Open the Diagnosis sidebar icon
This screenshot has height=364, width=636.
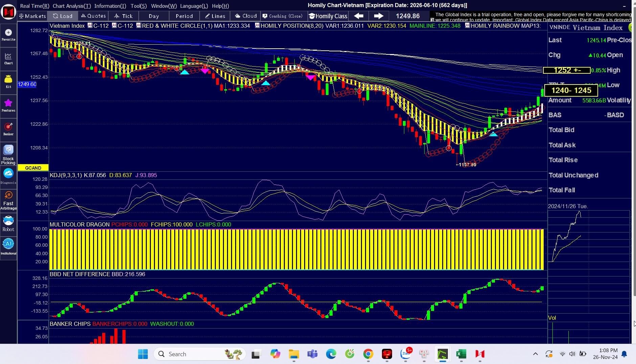[x=8, y=176]
